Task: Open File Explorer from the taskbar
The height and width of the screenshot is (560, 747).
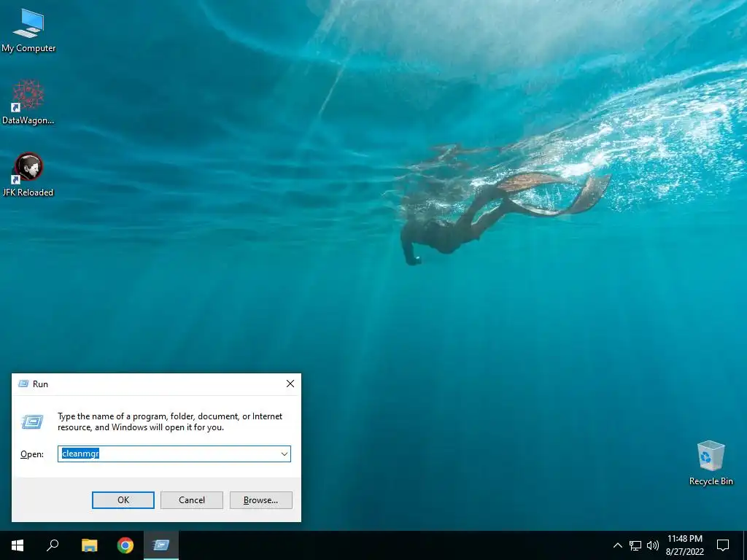Action: pos(89,545)
